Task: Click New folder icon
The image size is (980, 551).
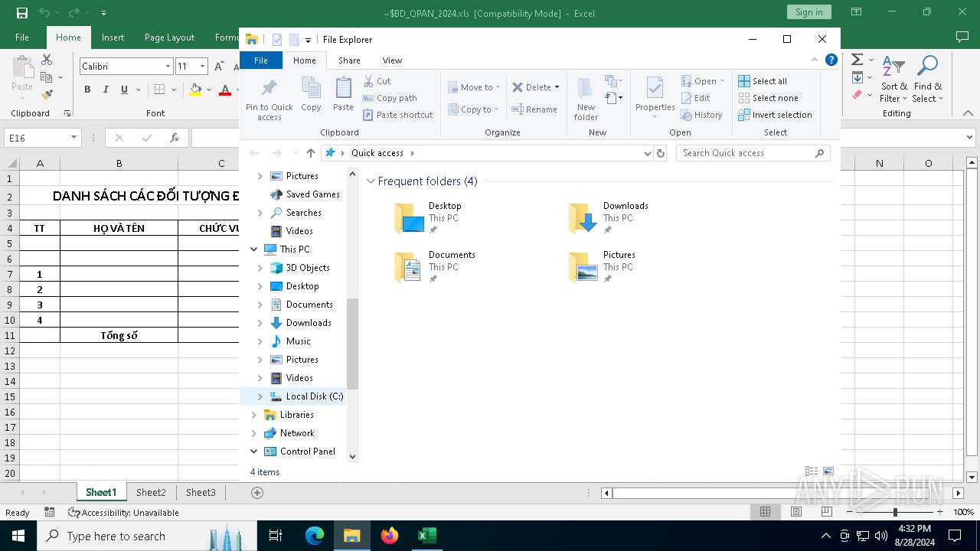Action: tap(586, 90)
